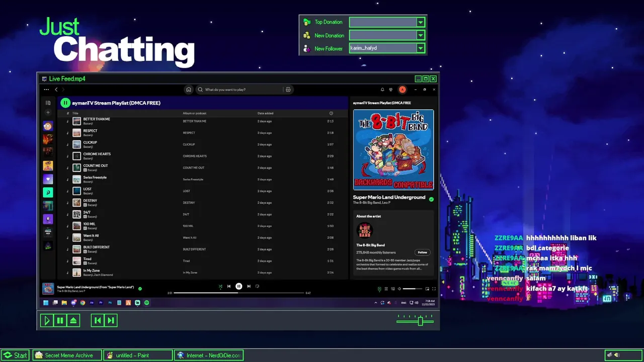Open the Spotify three-dot menu
This screenshot has height=362, width=644.
(46, 89)
